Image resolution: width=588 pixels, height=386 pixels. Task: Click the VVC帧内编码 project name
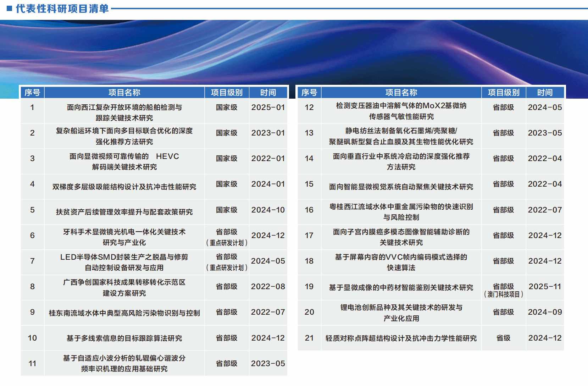[401, 262]
